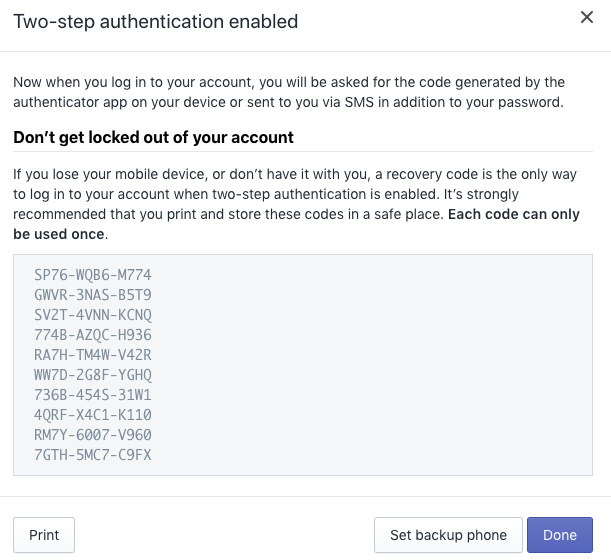Click recovery code 774B-AZQC-H936

(92, 335)
